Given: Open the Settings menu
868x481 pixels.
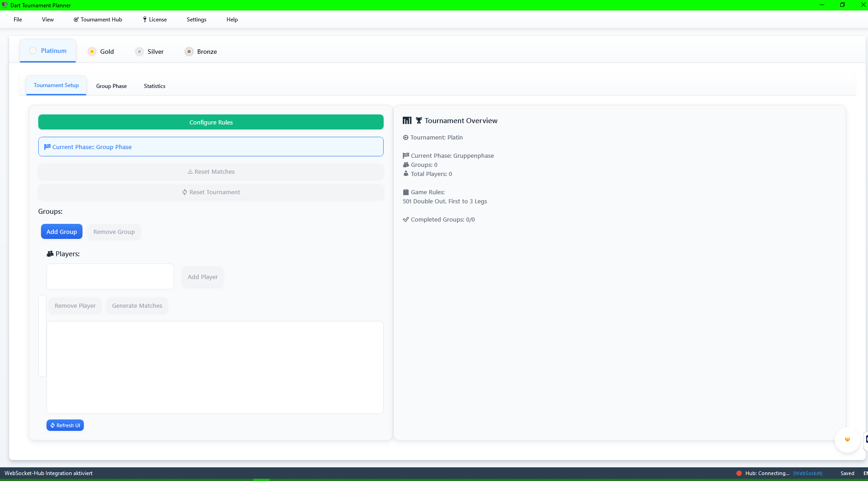Looking at the screenshot, I should point(196,20).
